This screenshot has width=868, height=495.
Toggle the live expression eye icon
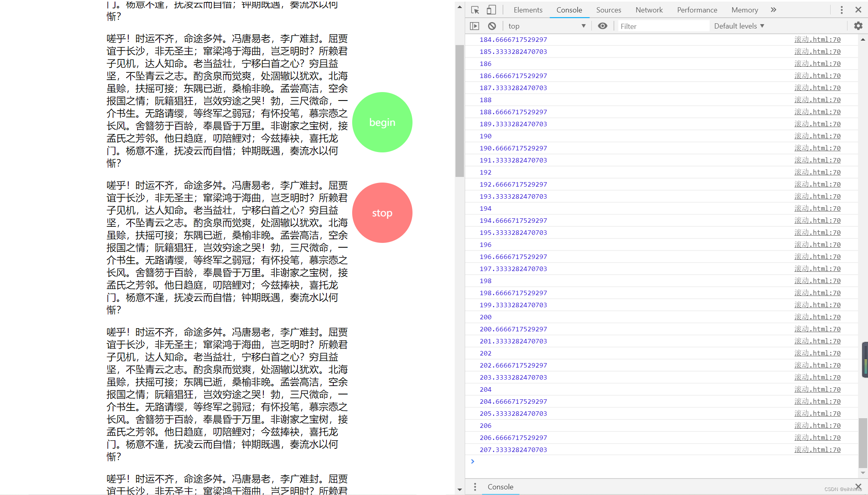click(x=602, y=26)
